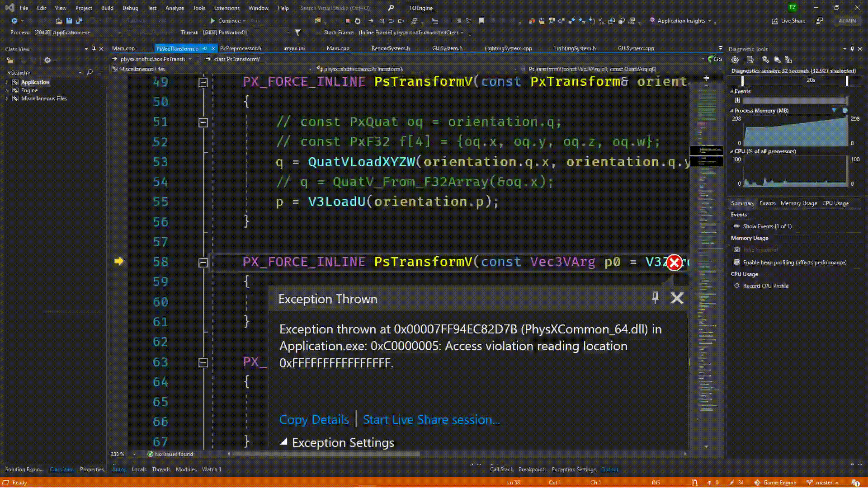Image resolution: width=868 pixels, height=488 pixels.
Task: Collapse code block at line 49
Action: click(x=203, y=82)
